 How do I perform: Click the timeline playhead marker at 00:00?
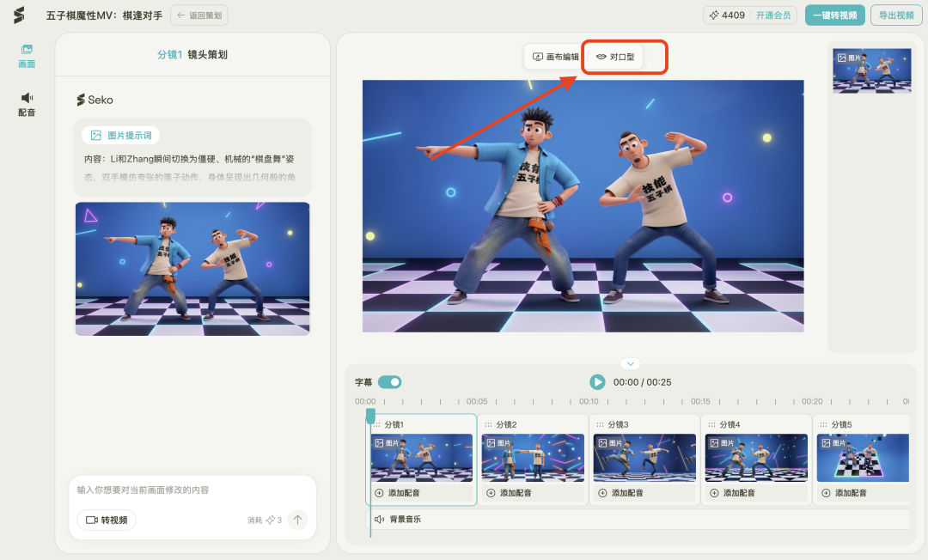pyautogui.click(x=370, y=416)
